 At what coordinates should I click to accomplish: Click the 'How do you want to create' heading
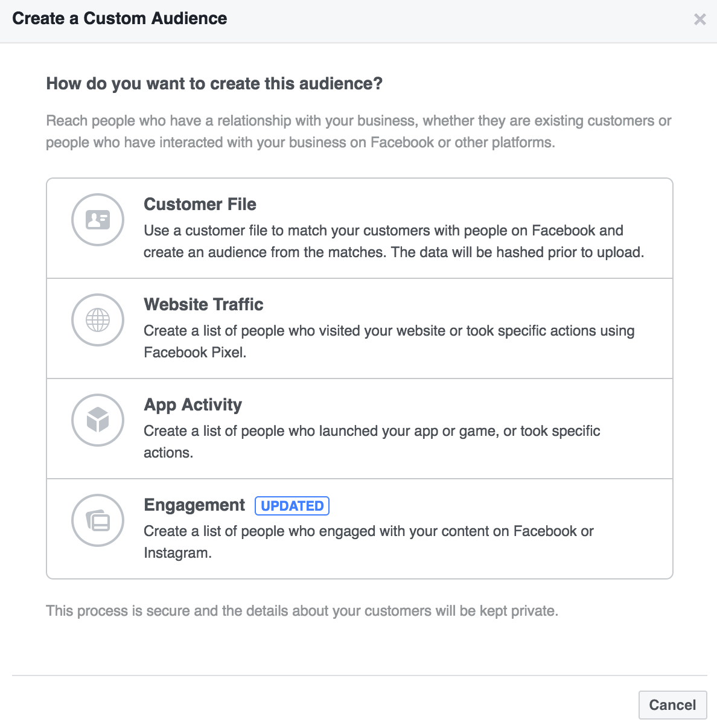(214, 84)
